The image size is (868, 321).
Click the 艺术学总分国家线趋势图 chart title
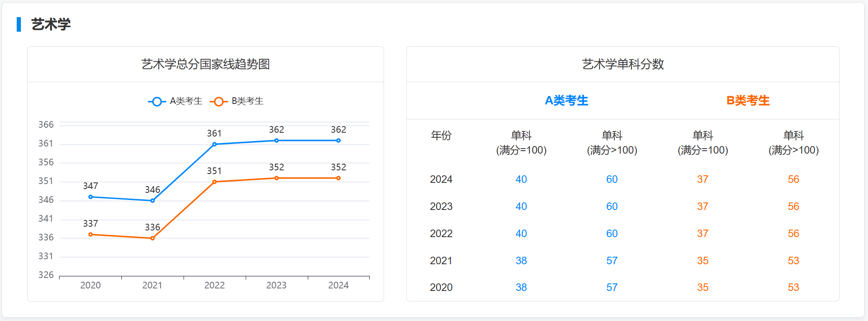(x=205, y=64)
